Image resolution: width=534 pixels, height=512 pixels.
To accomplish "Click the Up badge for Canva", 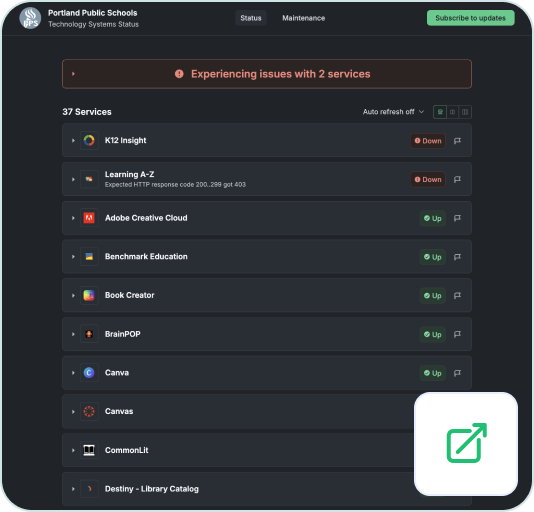I will [433, 373].
